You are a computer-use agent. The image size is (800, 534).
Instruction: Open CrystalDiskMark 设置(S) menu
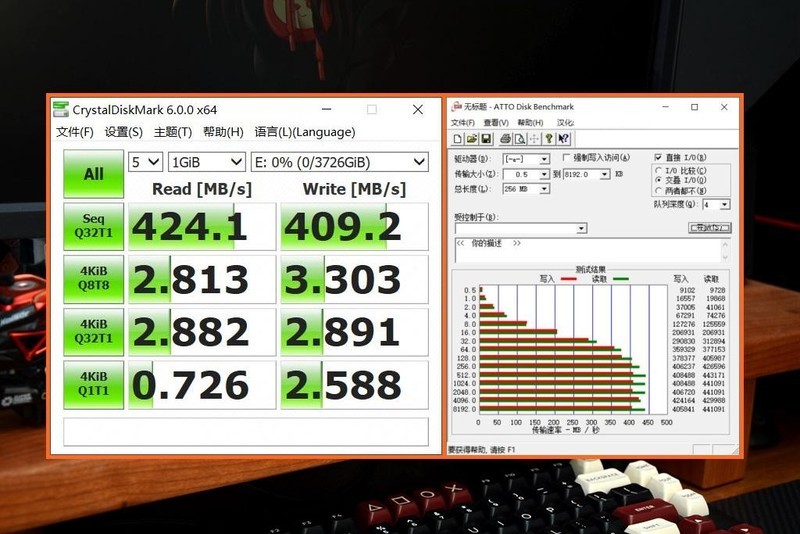pyautogui.click(x=123, y=132)
